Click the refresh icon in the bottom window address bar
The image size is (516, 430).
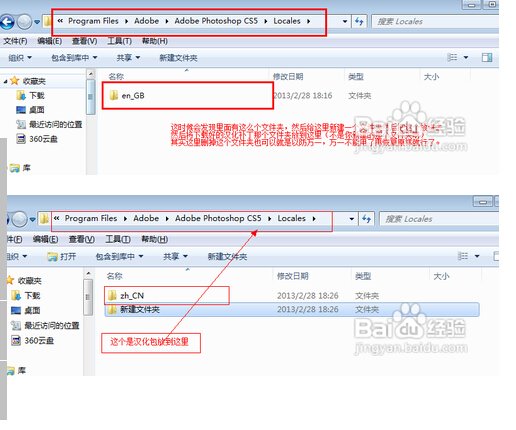366,219
